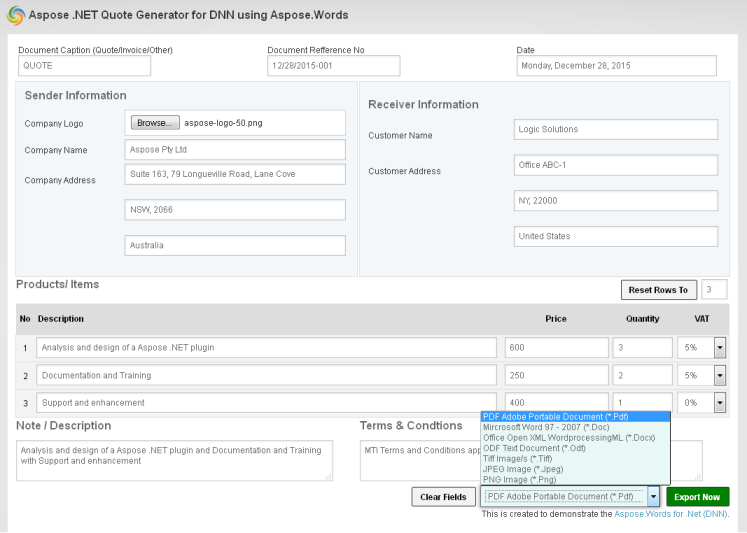Click the Price column header
Viewport: 747px width, 533px height.
555,319
